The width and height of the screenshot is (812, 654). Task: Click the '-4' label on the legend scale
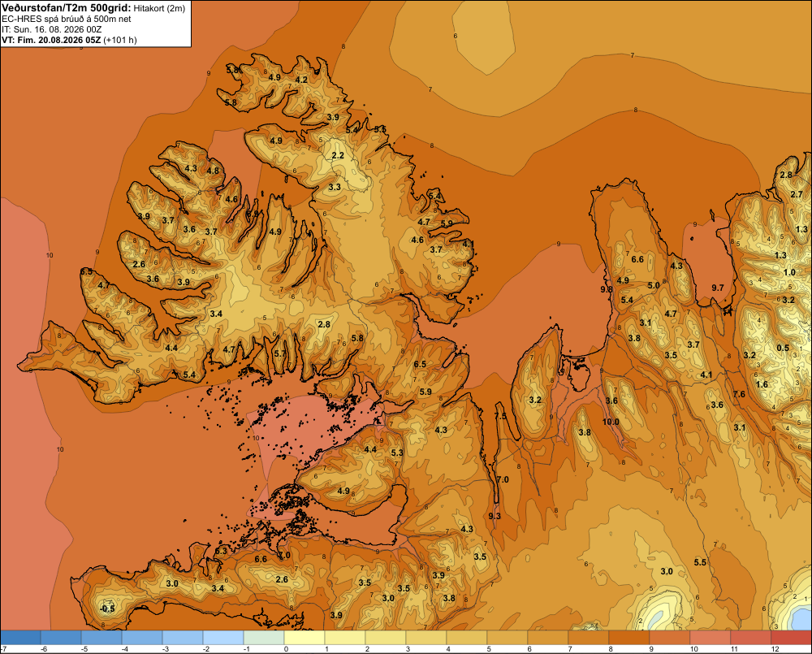(125, 649)
